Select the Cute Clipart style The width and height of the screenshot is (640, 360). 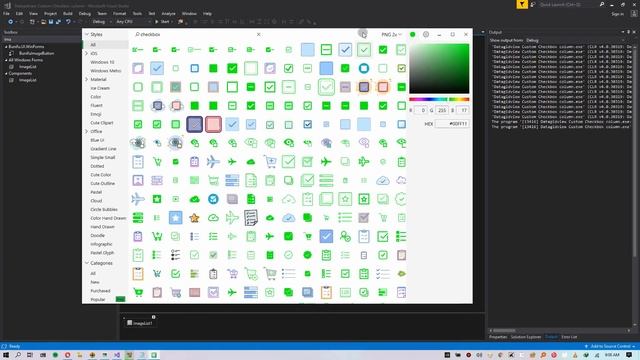(102, 123)
